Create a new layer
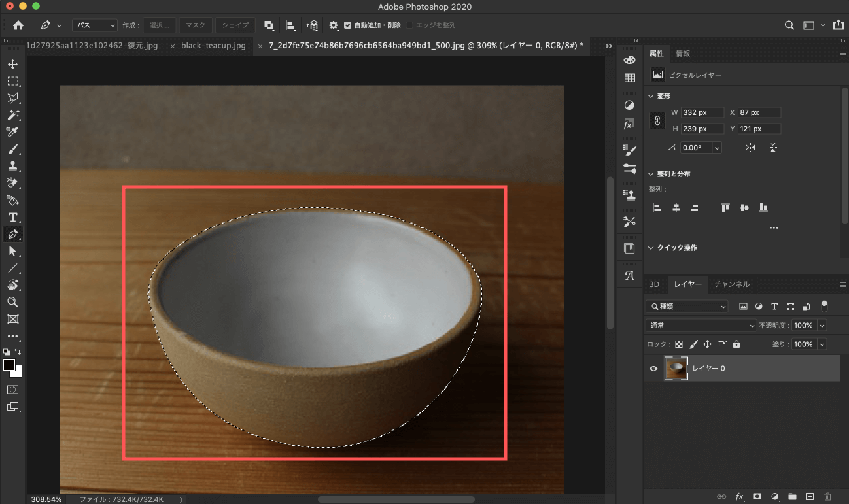This screenshot has height=504, width=849. pyautogui.click(x=810, y=496)
